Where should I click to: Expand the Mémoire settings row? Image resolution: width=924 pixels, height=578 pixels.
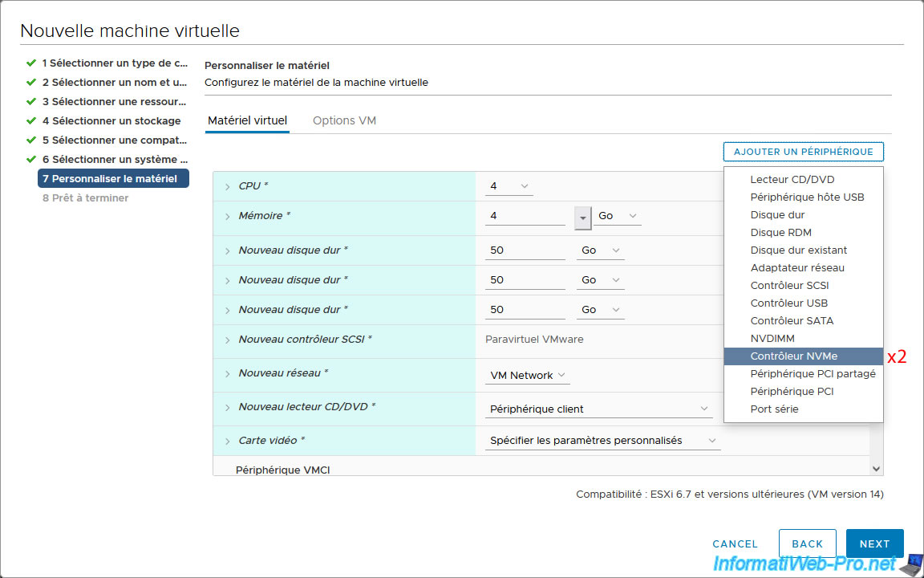[x=228, y=216]
